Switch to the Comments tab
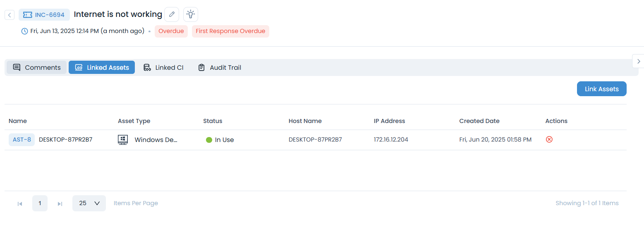Viewport: 644px width, 239px height. click(x=37, y=68)
